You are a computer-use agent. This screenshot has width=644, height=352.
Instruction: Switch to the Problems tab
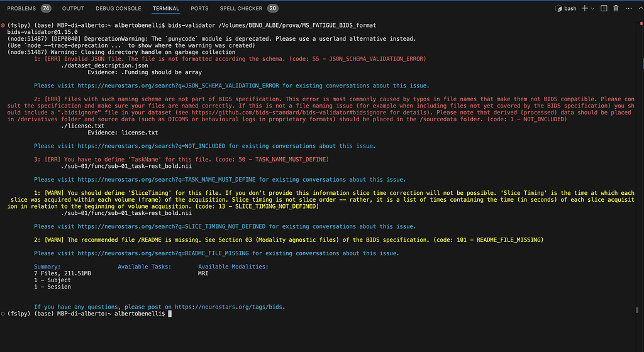click(x=21, y=9)
